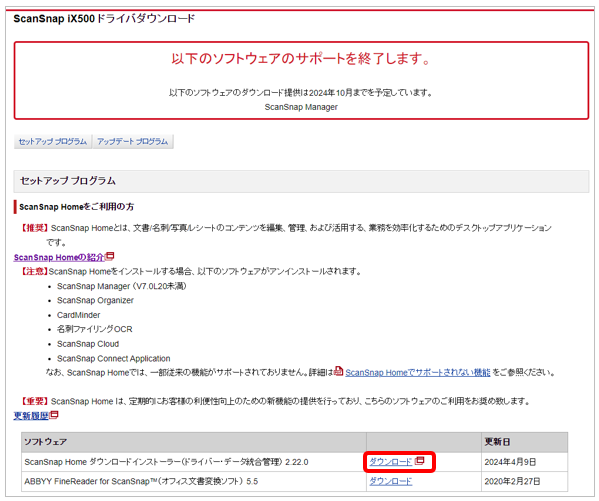Click ScanSnap Connect Application list item

pos(113,358)
